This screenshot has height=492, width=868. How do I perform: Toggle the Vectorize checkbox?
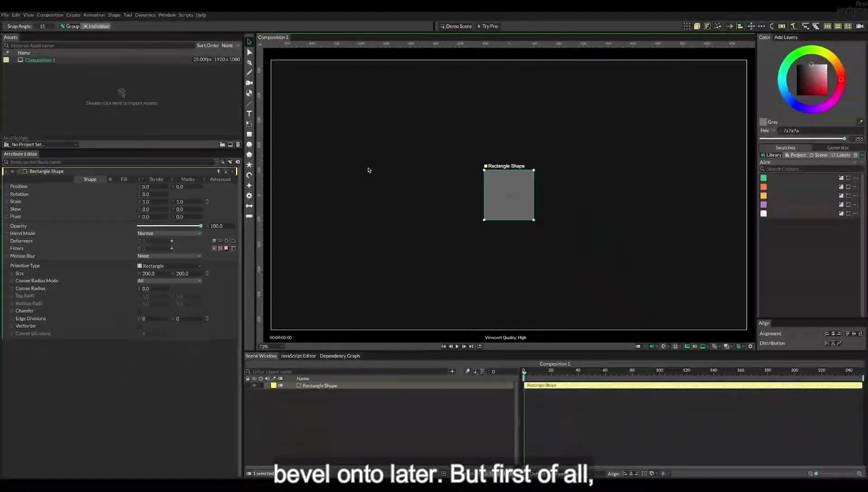(139, 326)
